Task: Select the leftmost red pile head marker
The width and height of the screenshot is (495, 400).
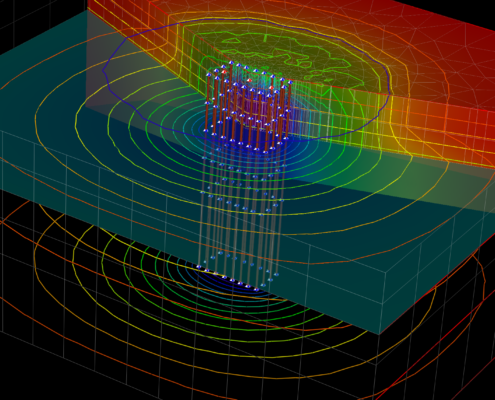Action: [x=224, y=72]
